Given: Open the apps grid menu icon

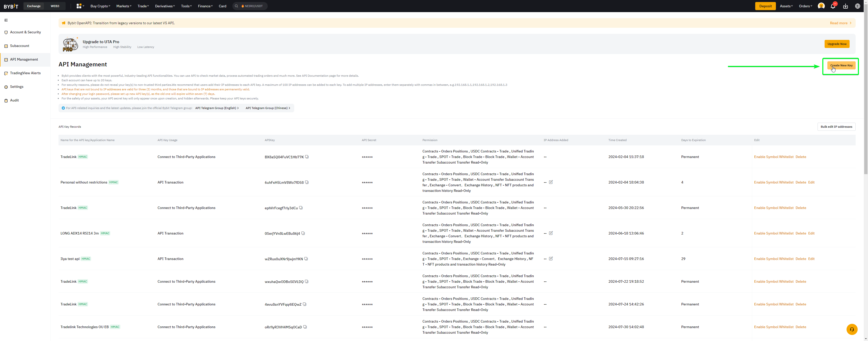Looking at the screenshot, I should point(79,6).
